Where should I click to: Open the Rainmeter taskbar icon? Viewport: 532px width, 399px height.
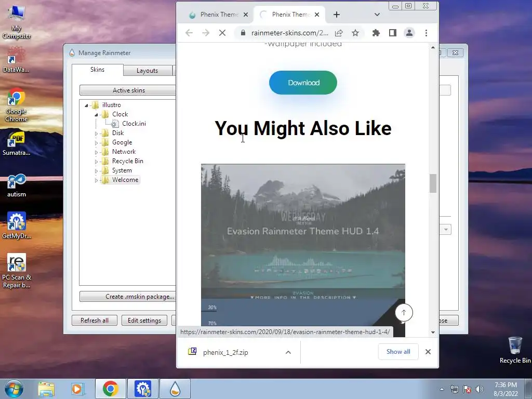[x=175, y=389]
